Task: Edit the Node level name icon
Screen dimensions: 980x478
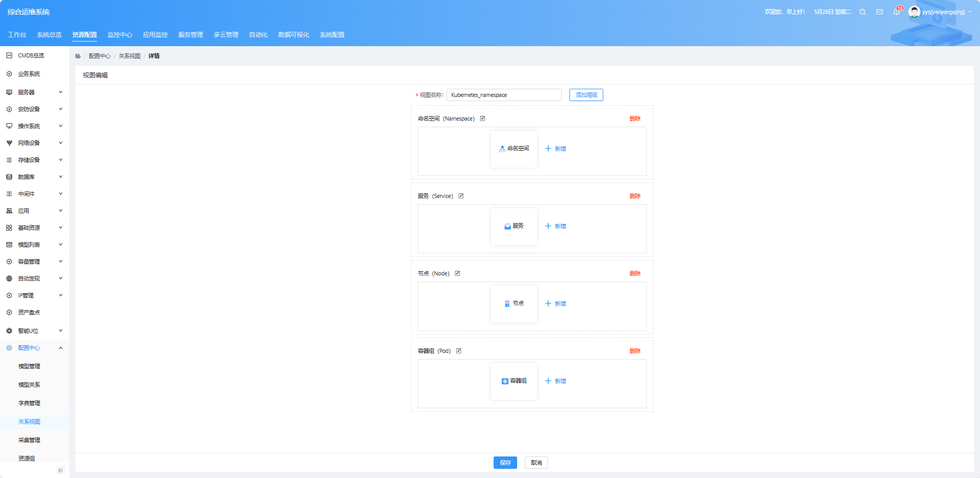Action: point(457,273)
